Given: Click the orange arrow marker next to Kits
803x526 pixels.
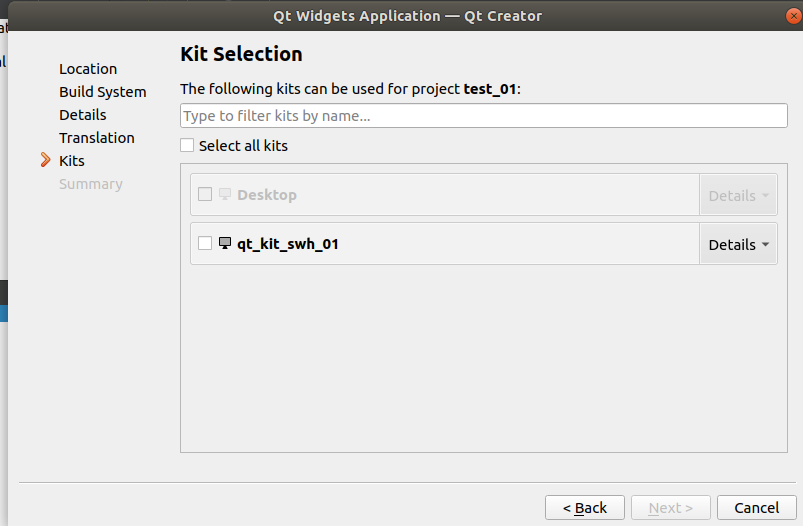Looking at the screenshot, I should coord(45,160).
